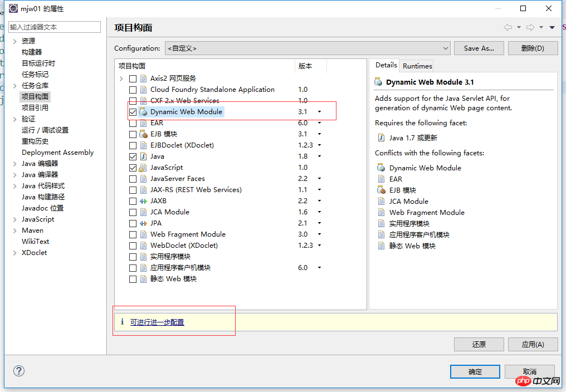566x392 pixels.
Task: Click the EJB 模块 facet icon
Action: [x=143, y=134]
